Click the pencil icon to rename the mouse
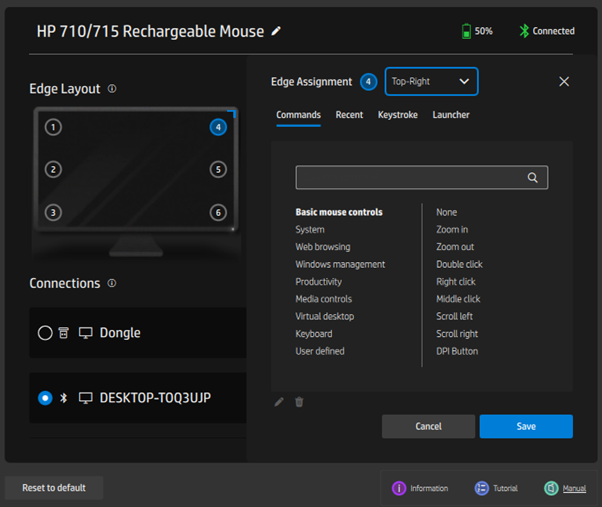Screen dimensions: 602x507 point(276,31)
